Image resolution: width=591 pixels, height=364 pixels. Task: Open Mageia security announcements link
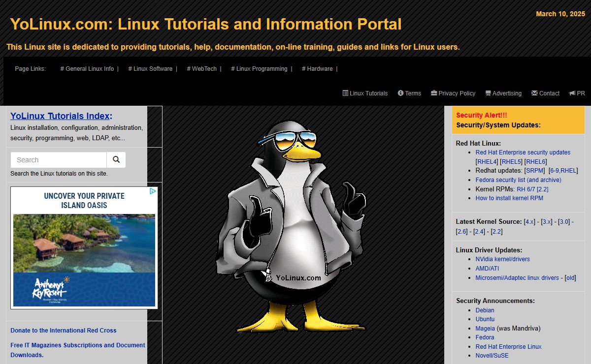click(x=485, y=329)
